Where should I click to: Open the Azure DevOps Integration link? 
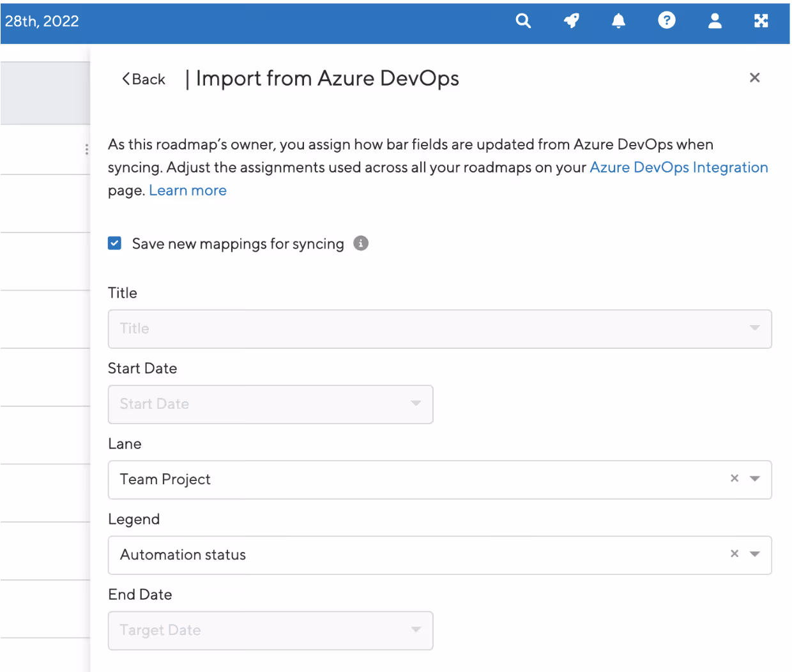coord(678,167)
